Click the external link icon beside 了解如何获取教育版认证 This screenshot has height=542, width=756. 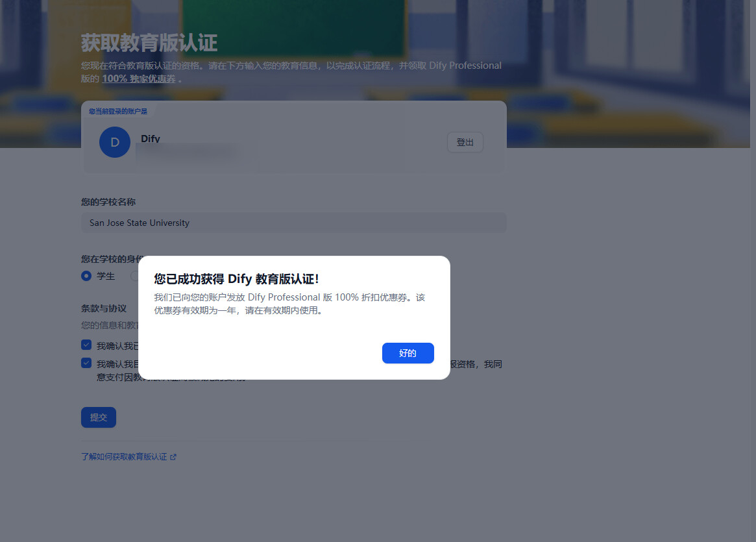point(173,457)
